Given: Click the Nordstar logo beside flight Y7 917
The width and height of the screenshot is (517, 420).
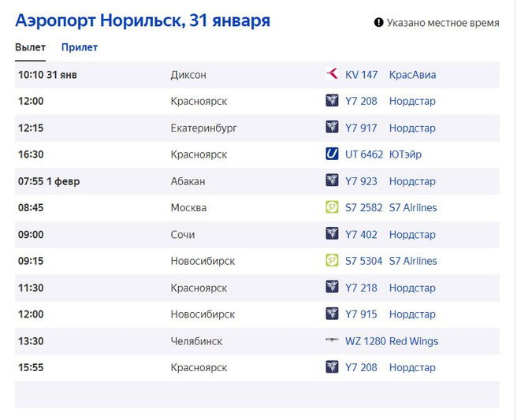Looking at the screenshot, I should [332, 128].
